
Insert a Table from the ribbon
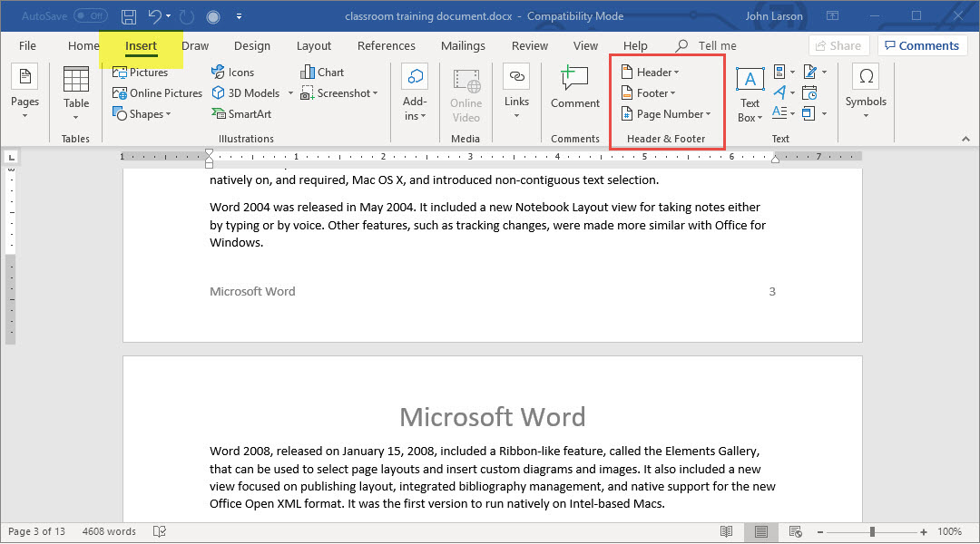click(x=76, y=93)
